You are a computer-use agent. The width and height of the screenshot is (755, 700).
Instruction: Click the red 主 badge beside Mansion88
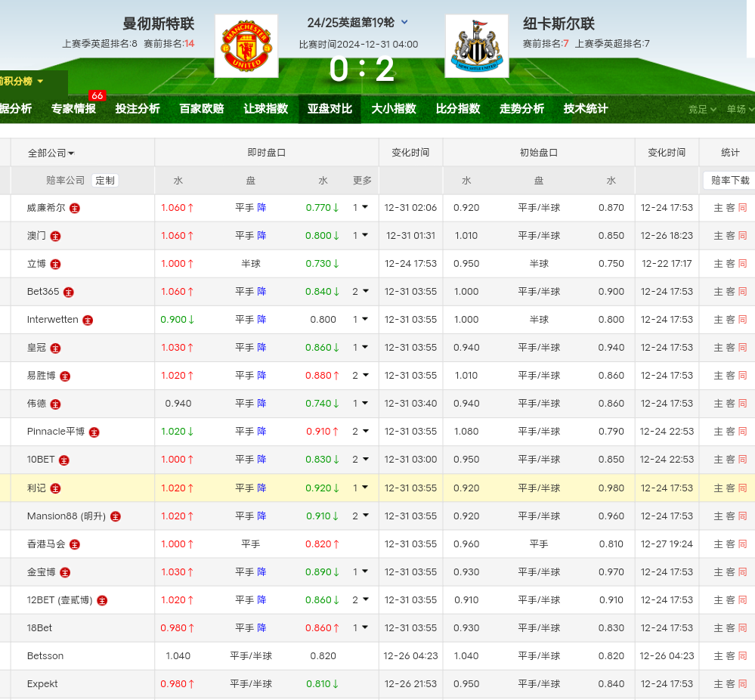(116, 516)
